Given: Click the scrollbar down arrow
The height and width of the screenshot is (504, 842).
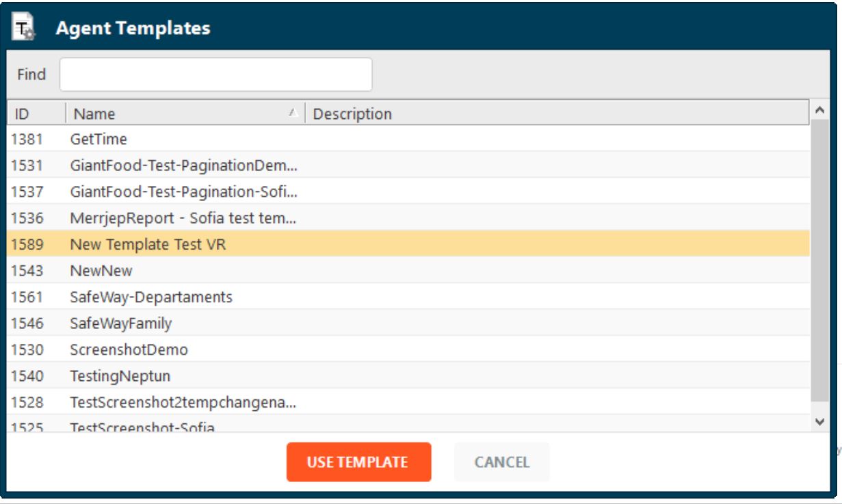Looking at the screenshot, I should point(820,423).
